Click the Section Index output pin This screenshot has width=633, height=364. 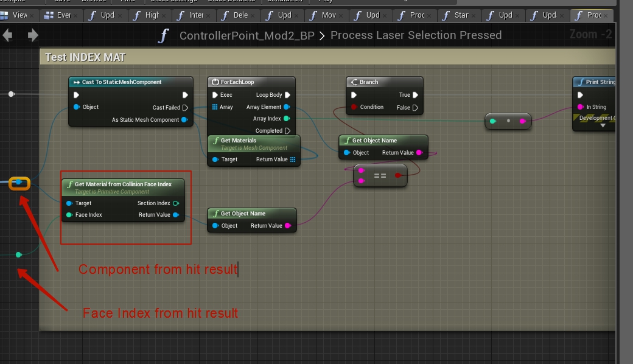pos(176,203)
